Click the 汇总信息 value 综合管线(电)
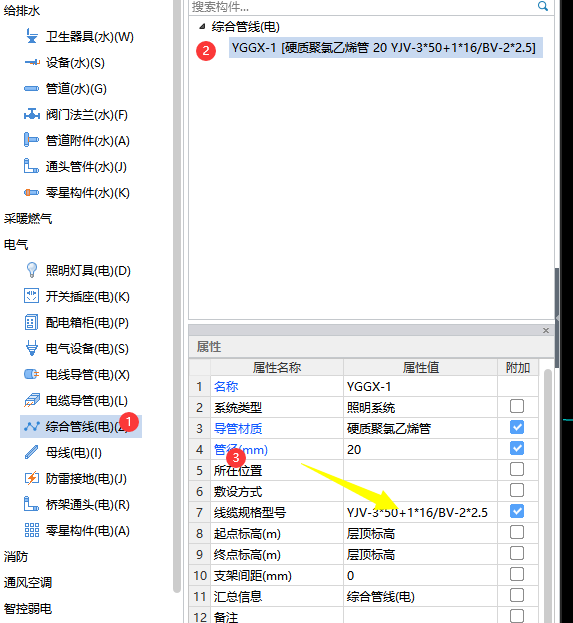The width and height of the screenshot is (573, 623). pos(420,596)
